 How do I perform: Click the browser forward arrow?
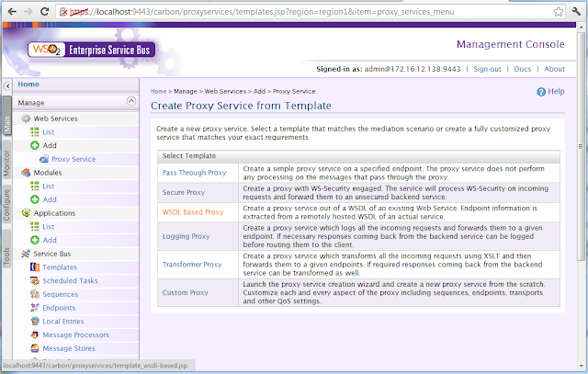pyautogui.click(x=28, y=12)
